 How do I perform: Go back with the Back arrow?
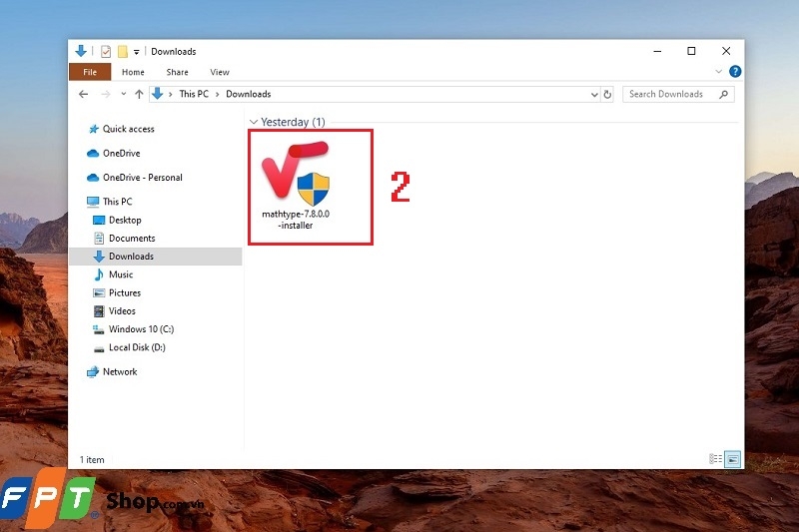84,94
